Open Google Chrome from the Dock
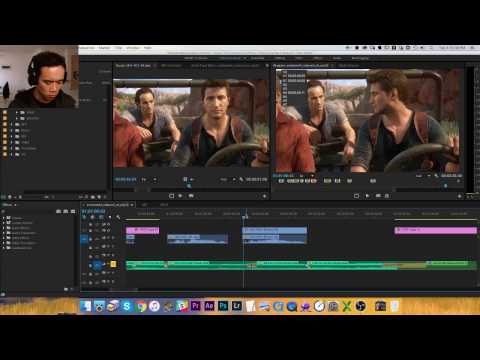The image size is (480, 360). [x=141, y=306]
